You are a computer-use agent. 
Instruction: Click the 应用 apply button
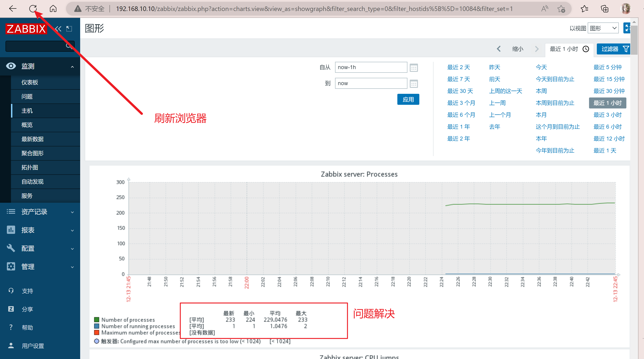[x=408, y=100]
